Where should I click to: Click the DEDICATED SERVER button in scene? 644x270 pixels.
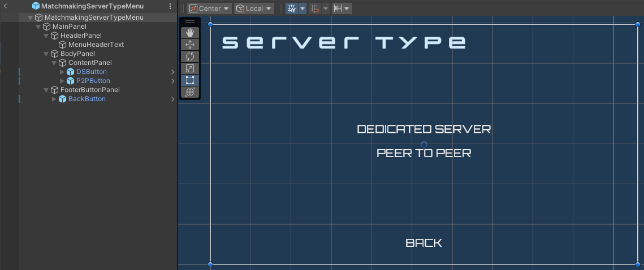pyautogui.click(x=424, y=129)
